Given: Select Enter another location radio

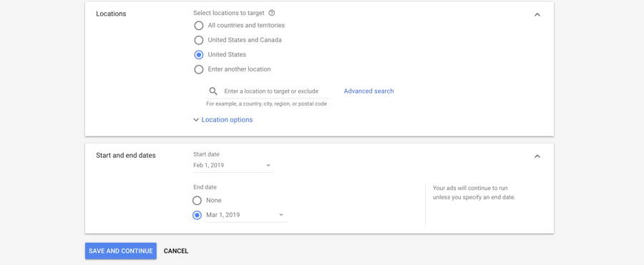Looking at the screenshot, I should pyautogui.click(x=199, y=69).
